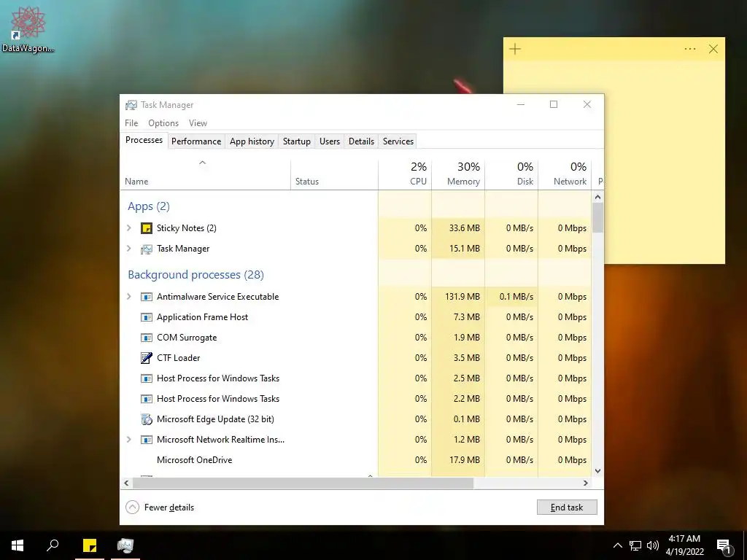Close the yellow sticky note

coord(713,49)
